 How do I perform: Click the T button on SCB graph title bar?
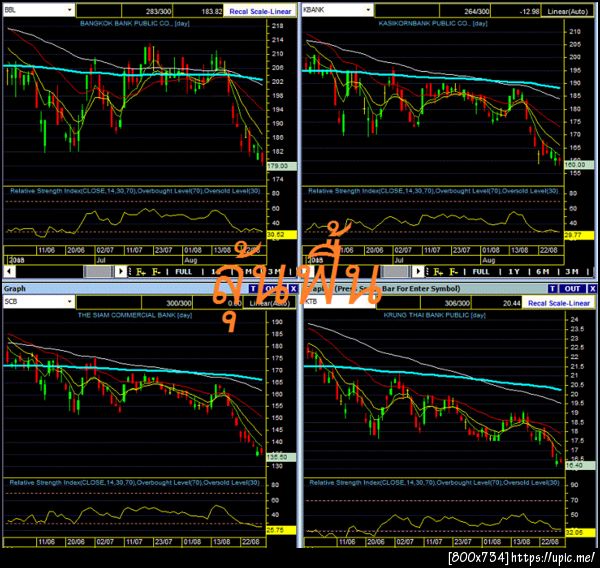click(253, 289)
